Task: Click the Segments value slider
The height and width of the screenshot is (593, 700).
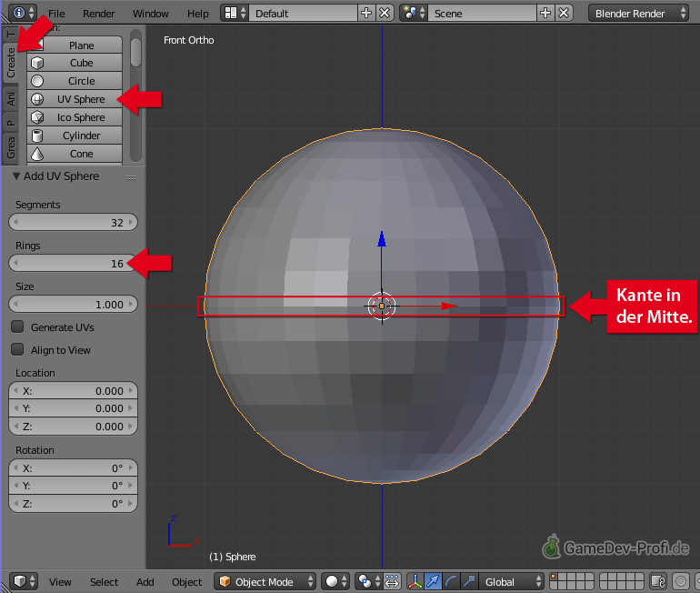Action: (73, 223)
